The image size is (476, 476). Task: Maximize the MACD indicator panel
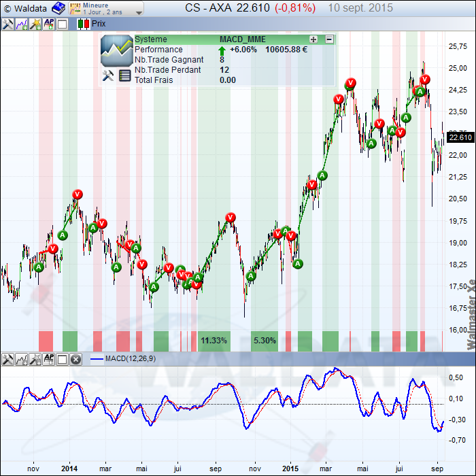[x=63, y=360]
